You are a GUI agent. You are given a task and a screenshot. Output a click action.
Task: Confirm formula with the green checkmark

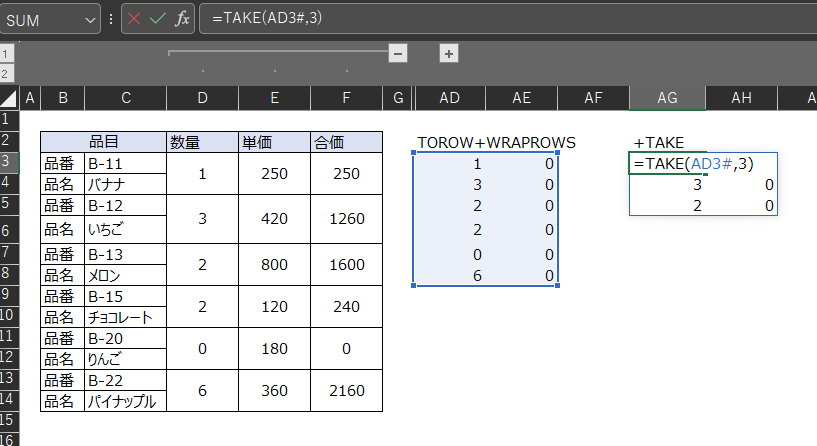coord(157,19)
